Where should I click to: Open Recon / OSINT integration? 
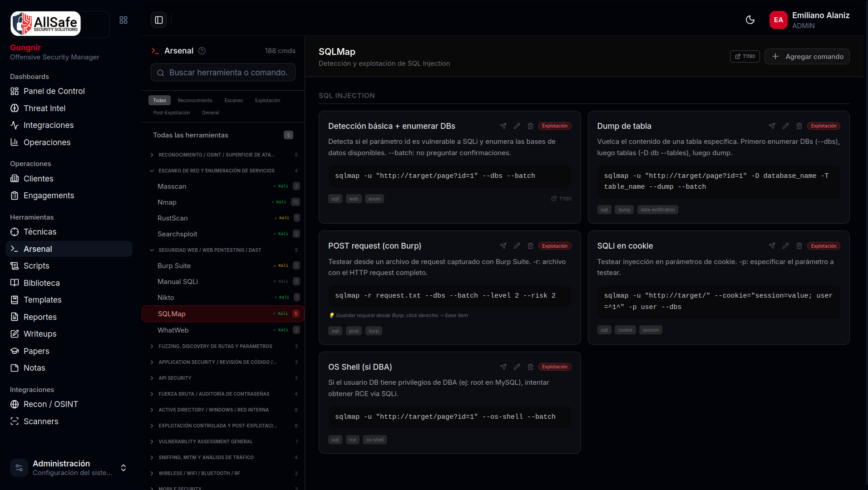69,404
